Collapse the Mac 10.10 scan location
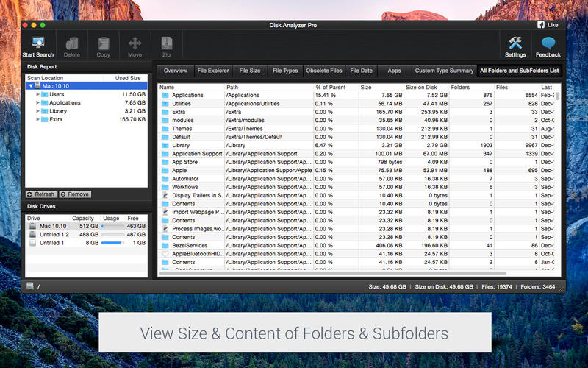This screenshot has height=368, width=588. coord(31,86)
